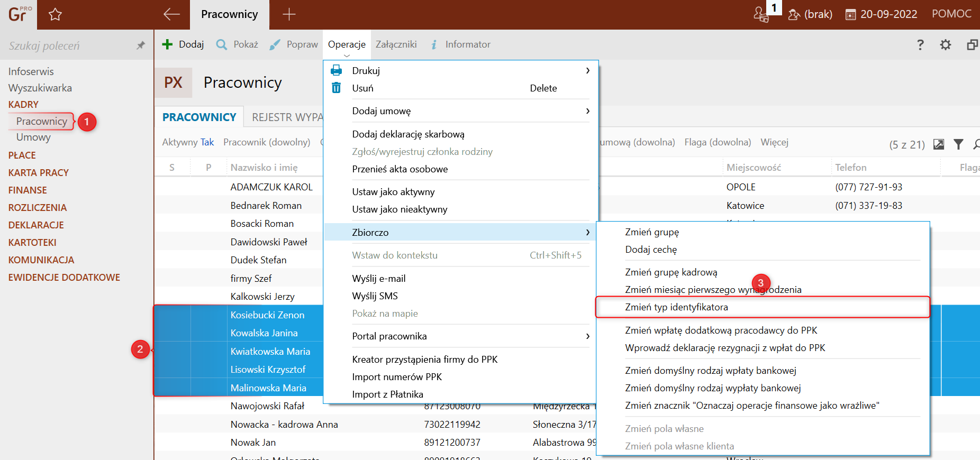This screenshot has height=460, width=980.
Task: Click the green Dodaj plus button
Action: (x=183, y=44)
